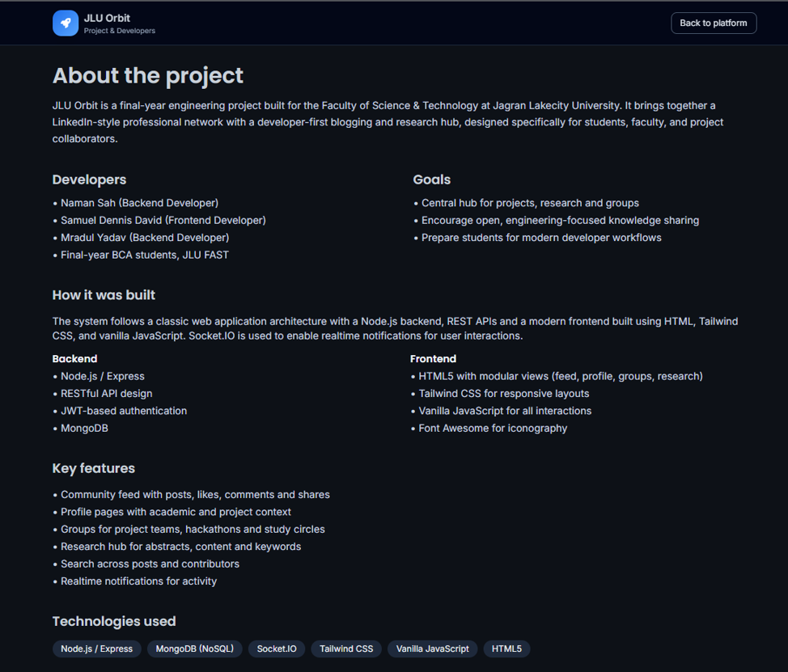Click the JLU Orbit title text

107,18
